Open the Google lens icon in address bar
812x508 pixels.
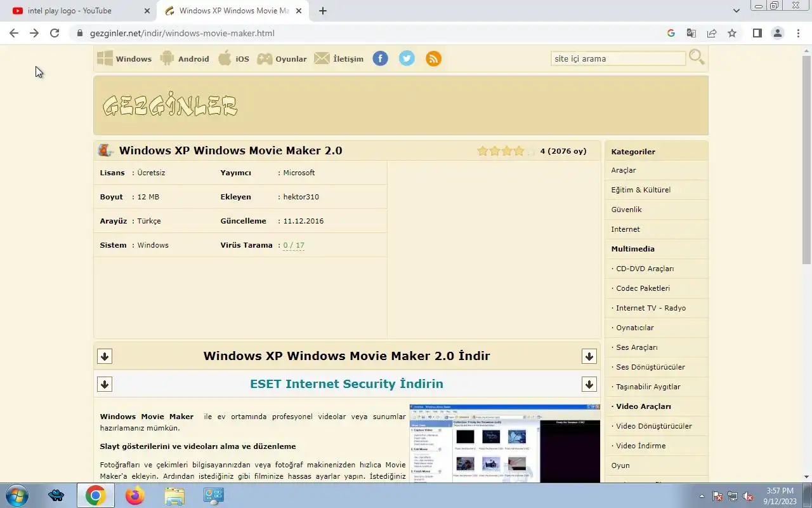coord(671,33)
